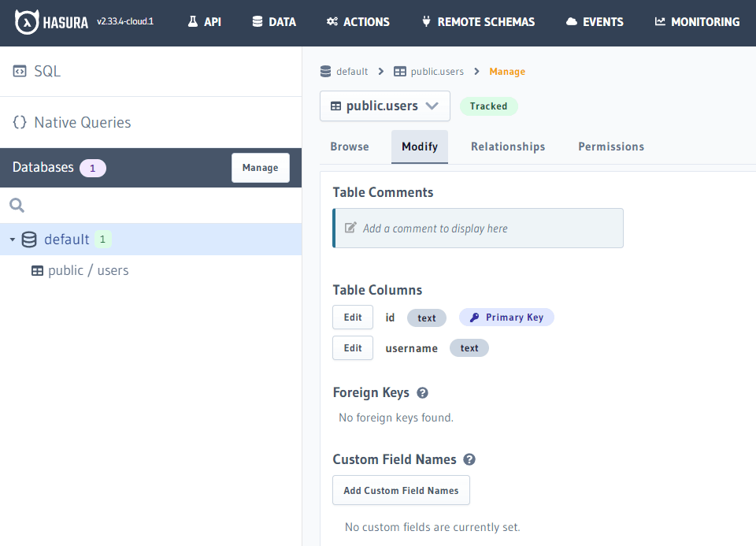
Task: Open Native Queries
Action: coord(83,122)
